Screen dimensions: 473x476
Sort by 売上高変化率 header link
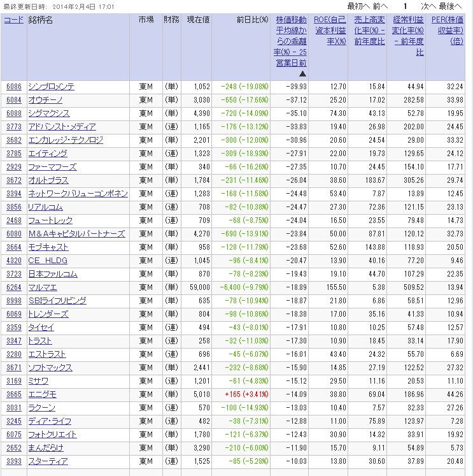369,31
